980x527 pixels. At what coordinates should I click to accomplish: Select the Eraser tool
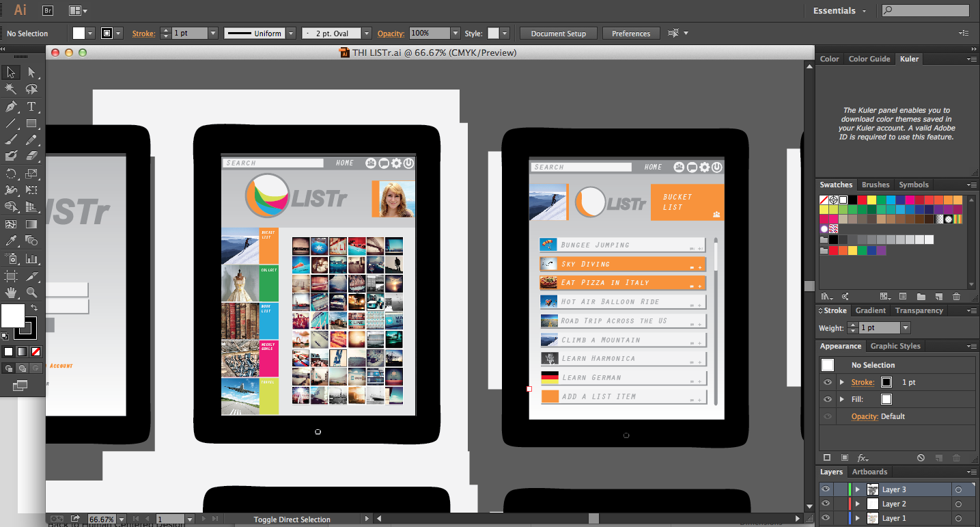pos(31,157)
